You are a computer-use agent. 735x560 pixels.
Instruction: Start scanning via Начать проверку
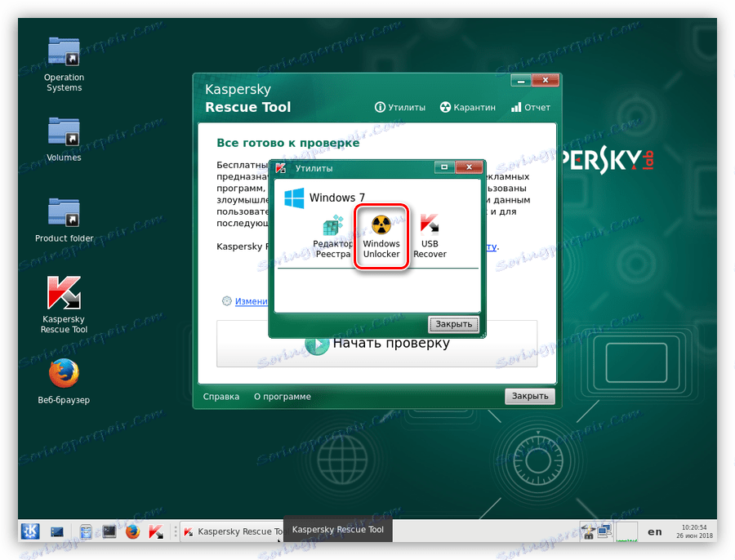tap(376, 344)
